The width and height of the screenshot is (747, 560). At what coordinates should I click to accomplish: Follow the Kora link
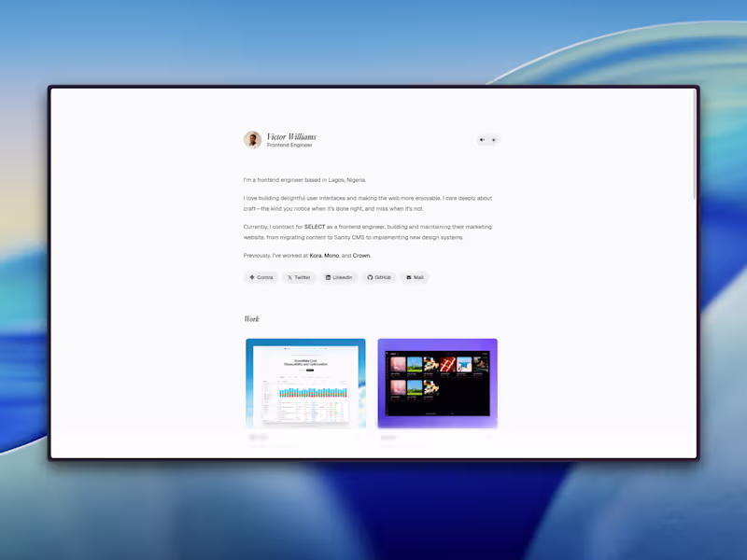(x=316, y=256)
